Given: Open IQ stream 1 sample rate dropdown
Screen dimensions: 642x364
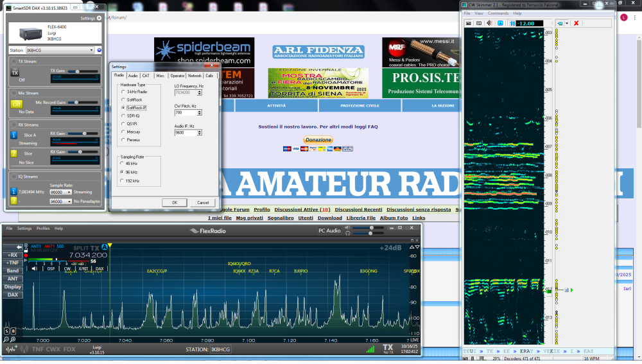Looking at the screenshot, I should 60,192.
